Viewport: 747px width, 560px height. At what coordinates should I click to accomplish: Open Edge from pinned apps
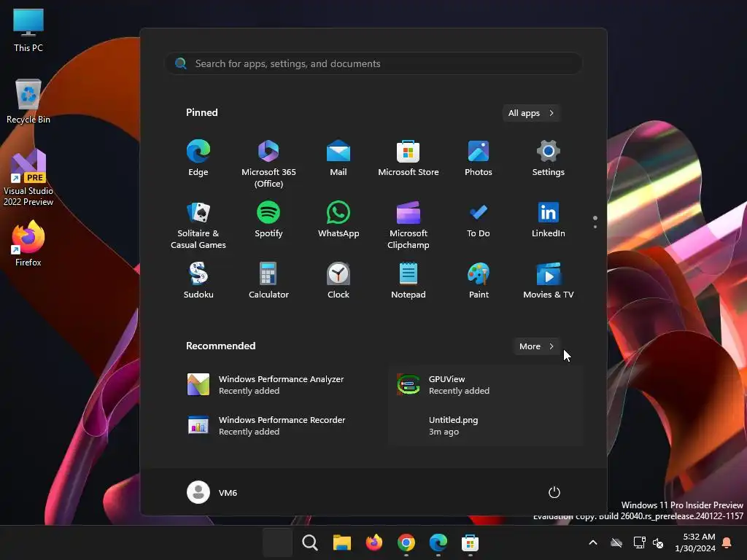click(x=198, y=158)
